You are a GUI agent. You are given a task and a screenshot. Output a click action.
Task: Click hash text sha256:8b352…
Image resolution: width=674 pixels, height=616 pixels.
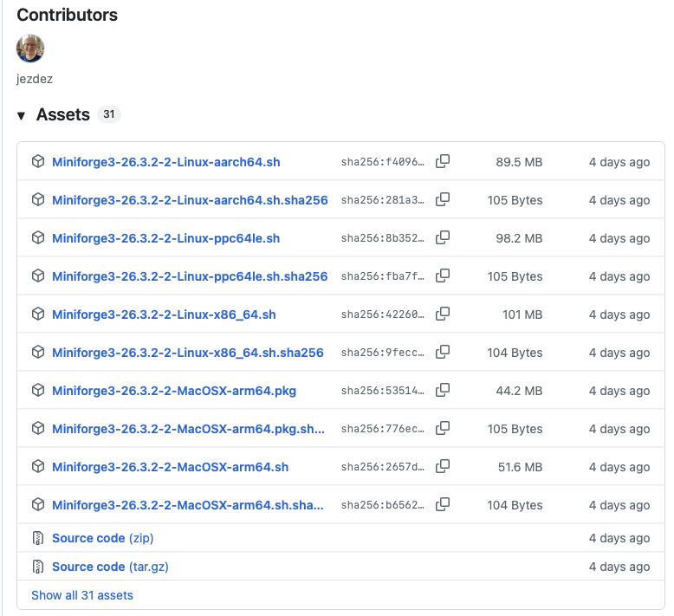383,238
